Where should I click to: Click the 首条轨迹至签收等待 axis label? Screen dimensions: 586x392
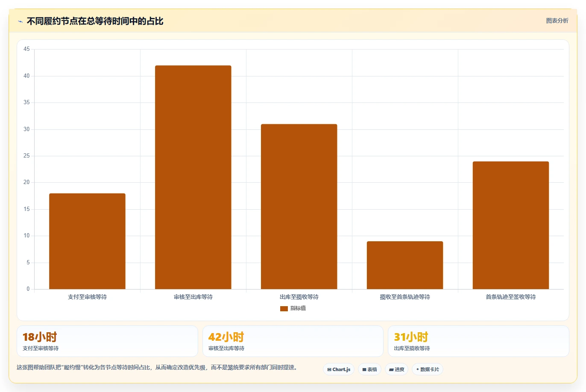point(511,297)
